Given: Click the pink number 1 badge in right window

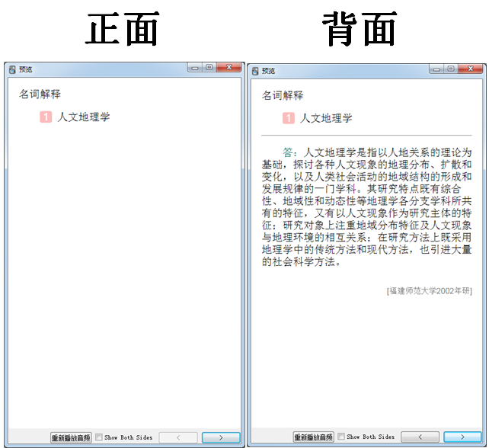Looking at the screenshot, I should 289,118.
